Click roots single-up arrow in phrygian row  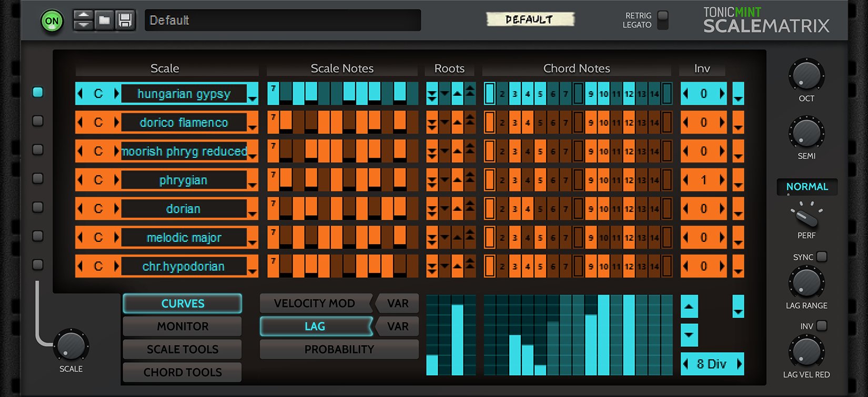[x=457, y=180]
